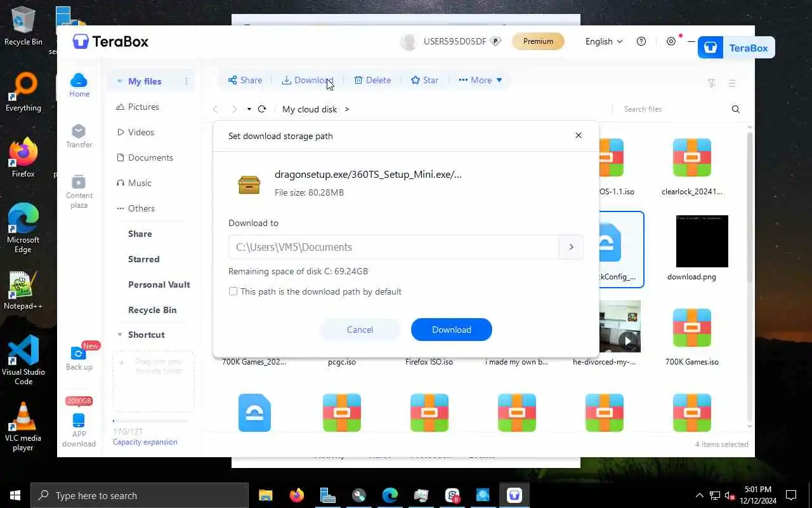Viewport: 812px width, 508px height.
Task: Open the notification center icon
Action: pos(791,495)
